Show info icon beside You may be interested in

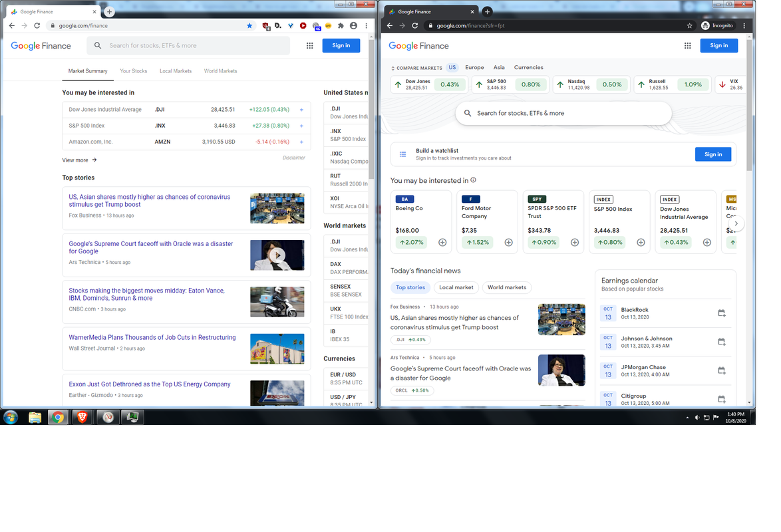tap(473, 180)
